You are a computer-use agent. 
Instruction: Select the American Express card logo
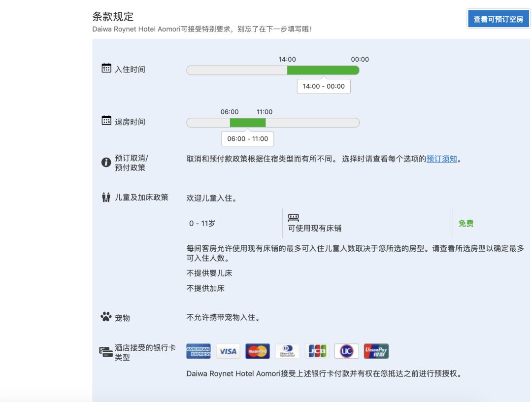pos(198,351)
